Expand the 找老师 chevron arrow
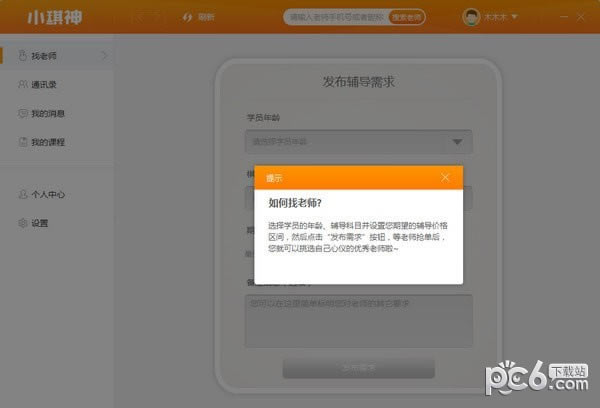Screen dimensions: 600x408 [104, 56]
